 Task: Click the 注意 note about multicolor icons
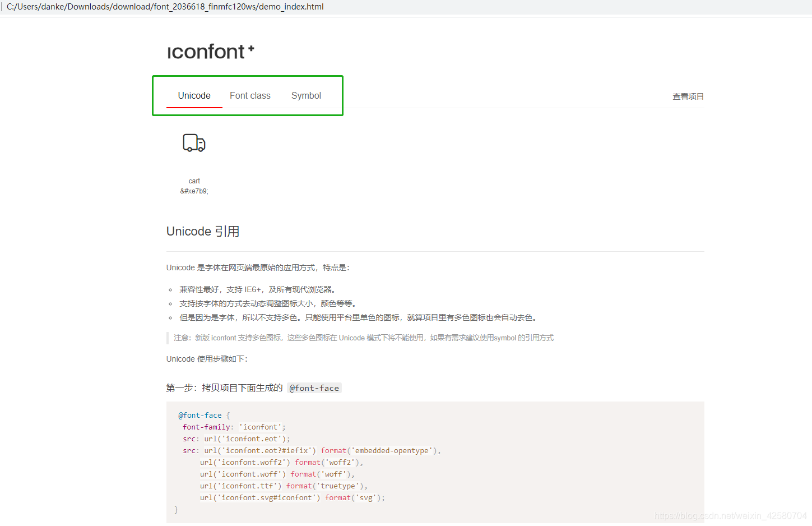point(364,338)
